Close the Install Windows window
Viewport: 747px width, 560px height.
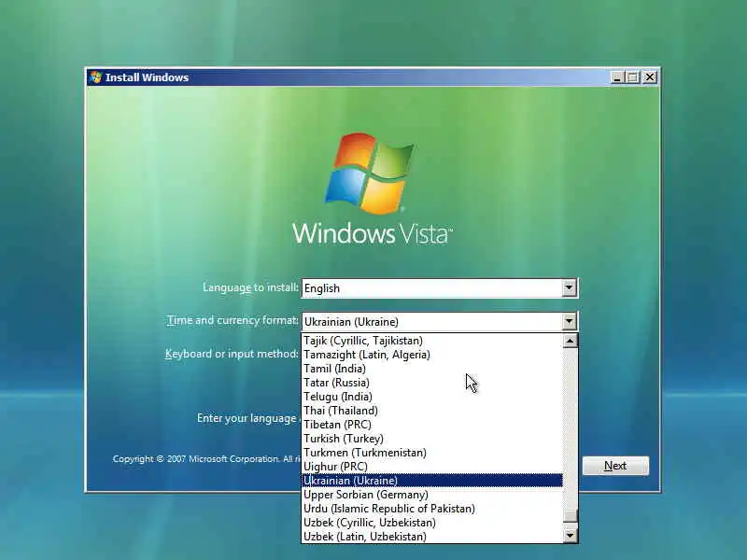(x=650, y=77)
